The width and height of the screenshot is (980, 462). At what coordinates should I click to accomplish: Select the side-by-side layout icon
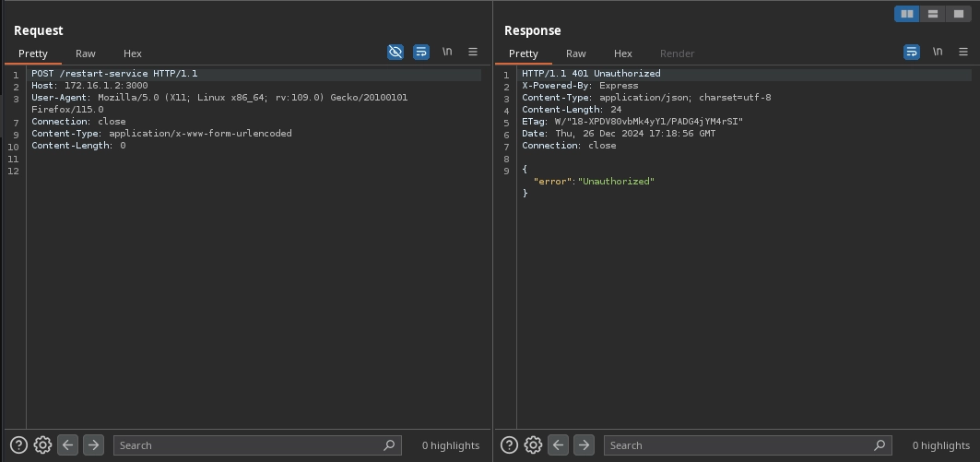(x=907, y=14)
